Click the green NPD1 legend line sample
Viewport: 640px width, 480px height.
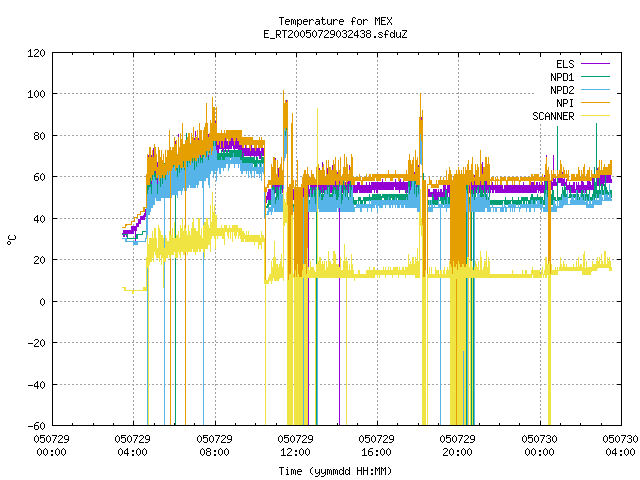[595, 76]
